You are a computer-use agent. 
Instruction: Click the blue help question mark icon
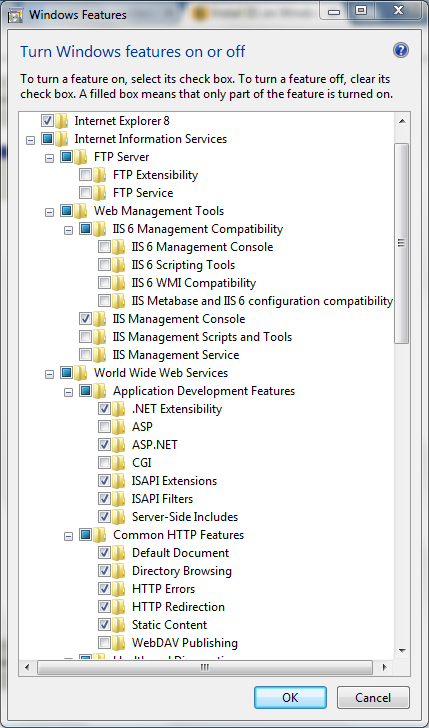[400, 51]
